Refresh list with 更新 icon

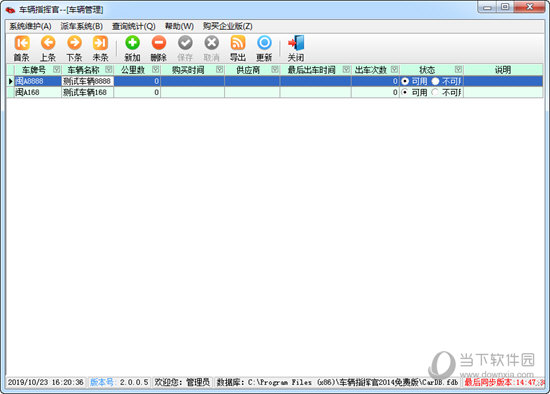point(264,48)
